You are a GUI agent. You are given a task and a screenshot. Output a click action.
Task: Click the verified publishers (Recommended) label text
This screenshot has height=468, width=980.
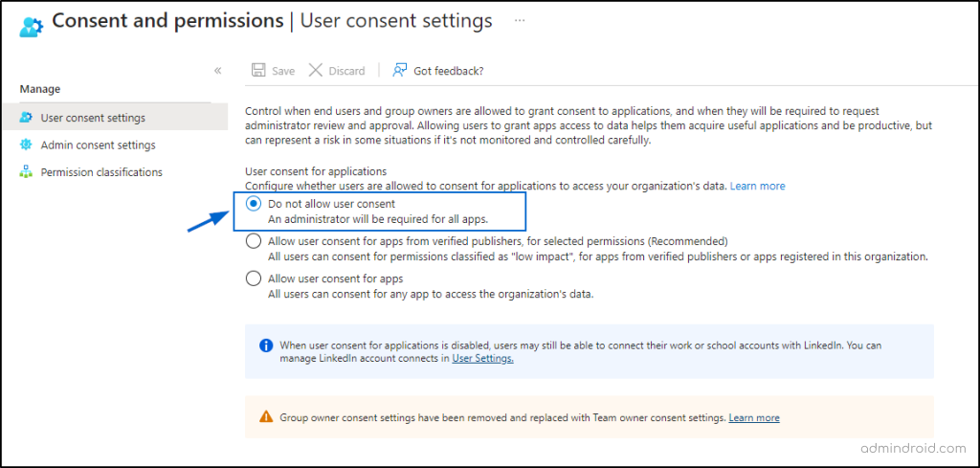[498, 241]
